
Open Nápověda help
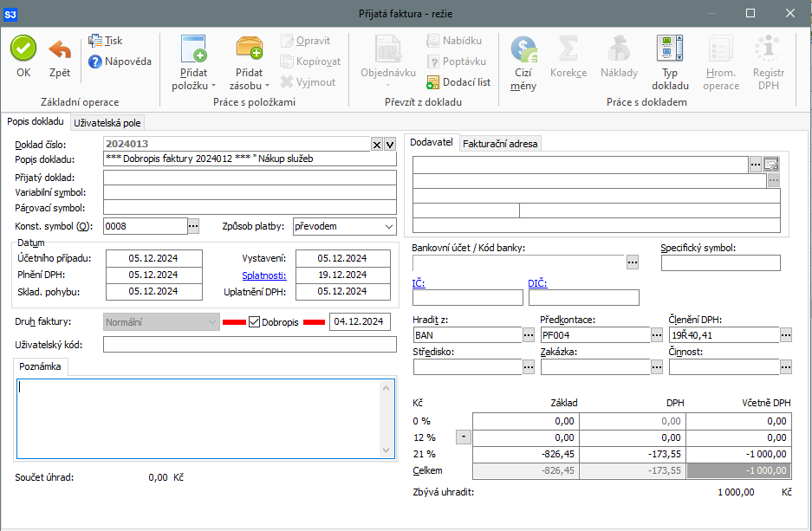click(x=120, y=62)
